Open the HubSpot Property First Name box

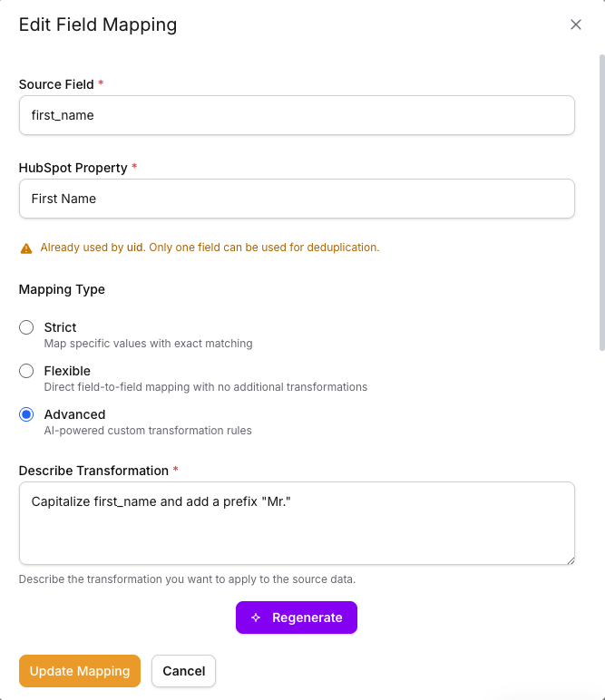point(297,199)
